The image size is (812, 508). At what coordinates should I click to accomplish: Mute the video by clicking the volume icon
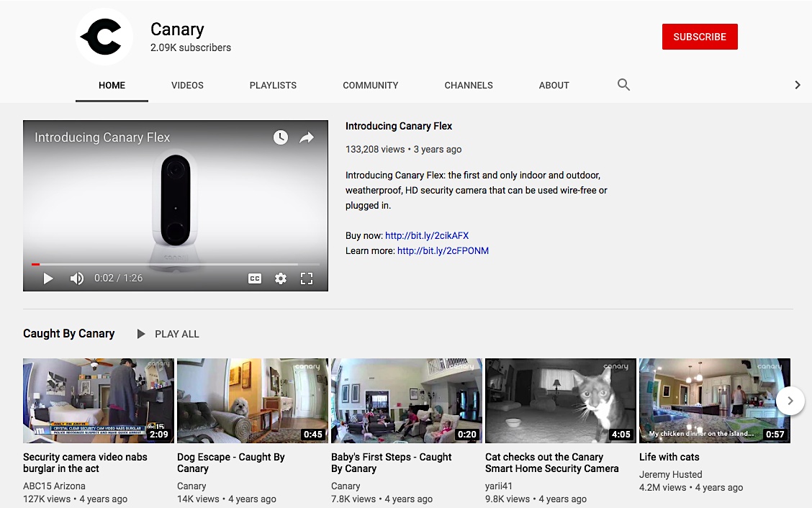(76, 278)
